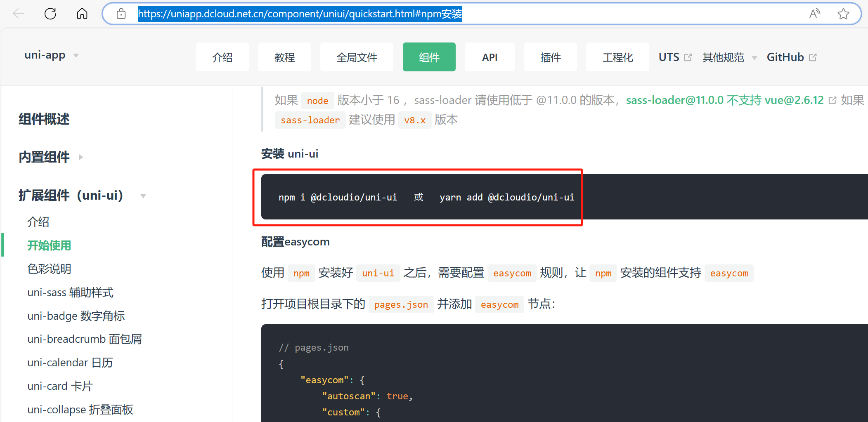Open 组件概述 in the sidebar
This screenshot has width=868, height=422.
tap(44, 119)
